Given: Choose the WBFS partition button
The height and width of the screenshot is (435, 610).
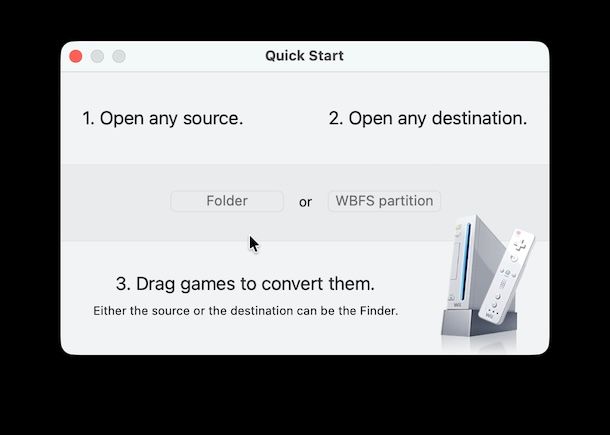Looking at the screenshot, I should coord(384,201).
